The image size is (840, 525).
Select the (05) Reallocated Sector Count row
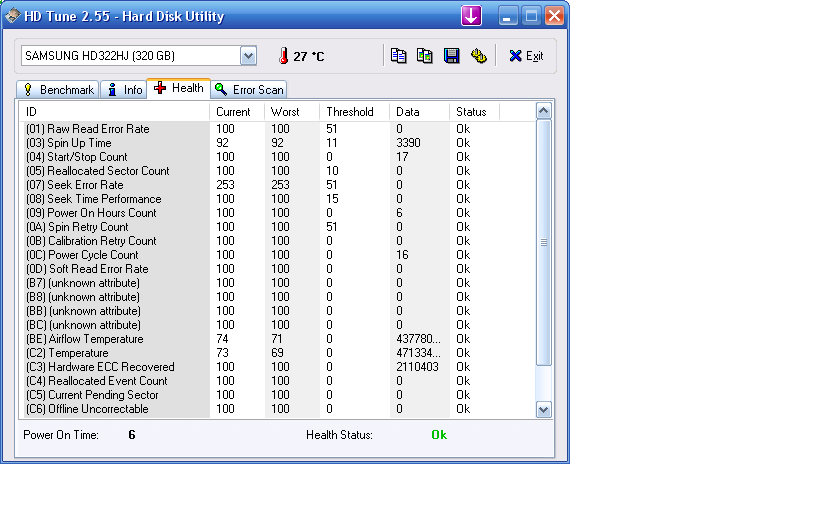coord(277,170)
